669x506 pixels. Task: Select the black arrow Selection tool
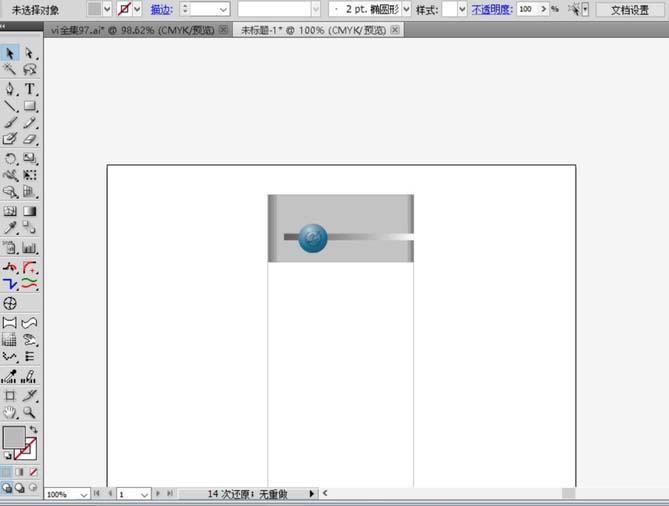(10, 53)
